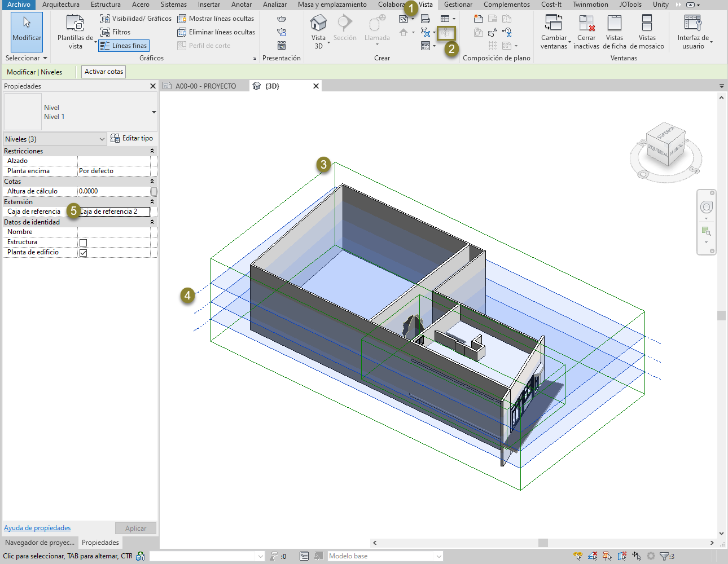Screen dimensions: 728x564
Task: Click the vertical scrollbar thumb in the 3D view
Action: [x=721, y=315]
